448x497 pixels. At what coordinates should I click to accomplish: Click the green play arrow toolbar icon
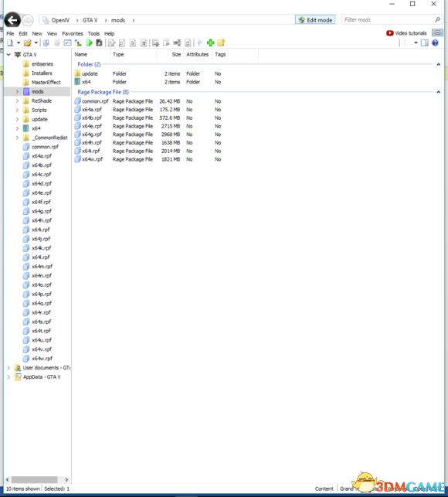(89, 43)
